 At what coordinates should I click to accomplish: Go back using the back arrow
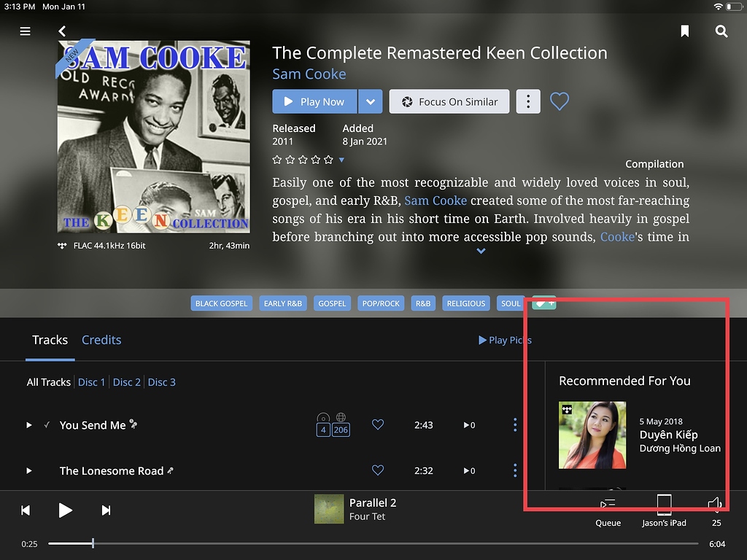(x=62, y=31)
